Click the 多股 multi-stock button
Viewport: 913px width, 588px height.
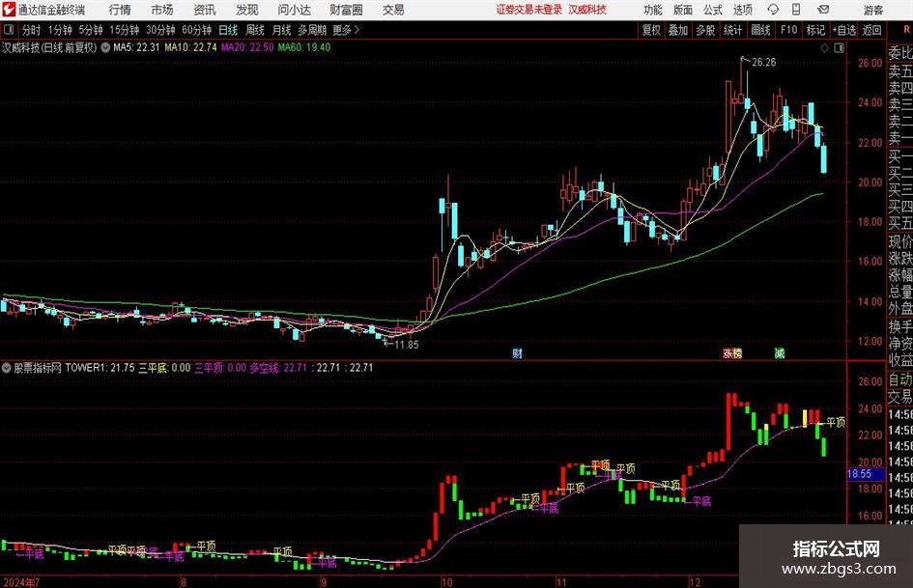point(705,30)
